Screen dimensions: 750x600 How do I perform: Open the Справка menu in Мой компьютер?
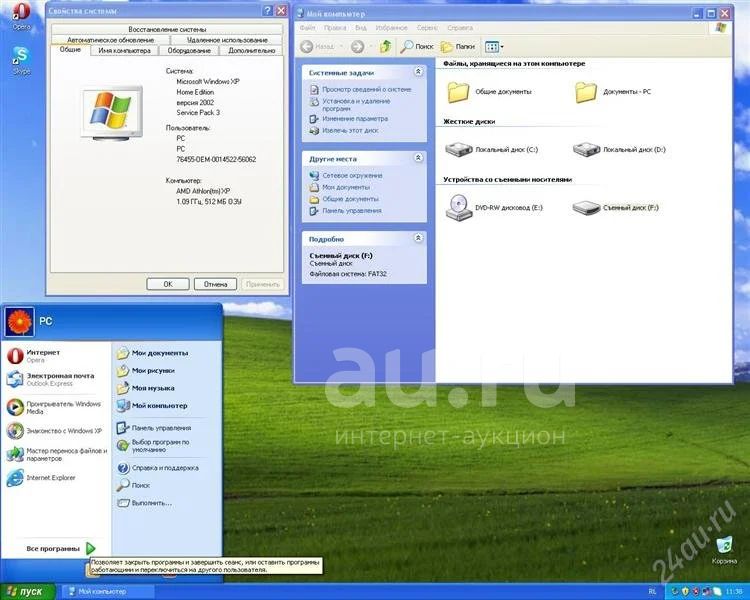coord(460,28)
